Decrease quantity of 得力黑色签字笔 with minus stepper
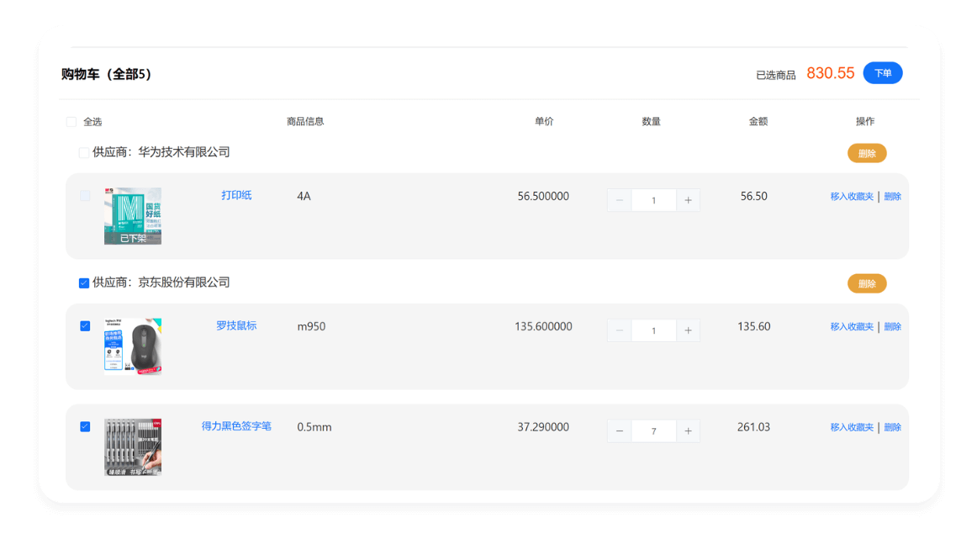 620,431
